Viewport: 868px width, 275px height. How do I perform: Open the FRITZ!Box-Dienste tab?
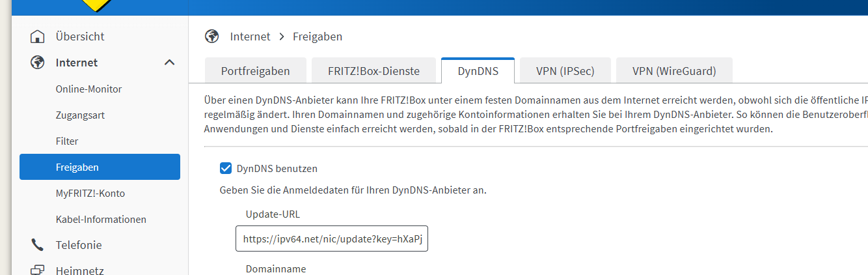pyautogui.click(x=373, y=71)
